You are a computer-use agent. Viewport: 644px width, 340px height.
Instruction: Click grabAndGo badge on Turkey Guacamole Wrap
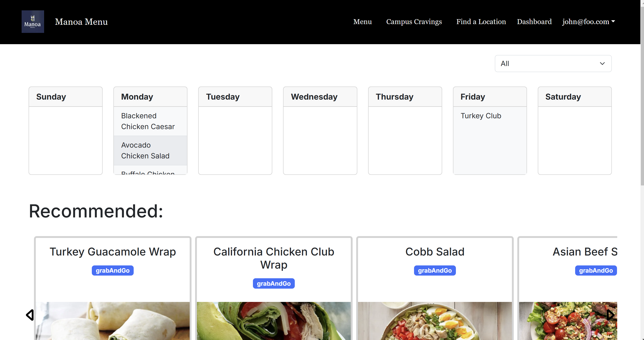point(113,270)
